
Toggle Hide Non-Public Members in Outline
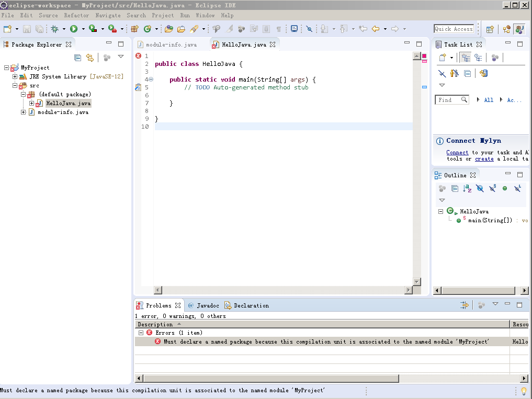[505, 188]
